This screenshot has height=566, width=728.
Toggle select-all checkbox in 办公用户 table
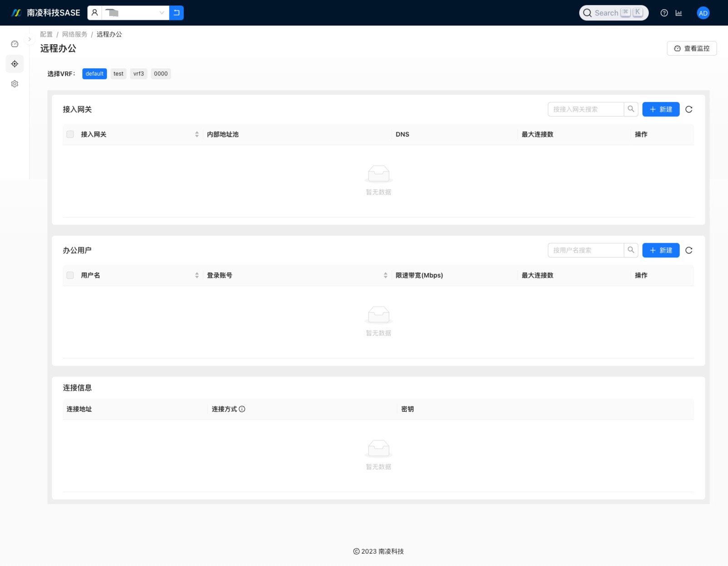pos(70,275)
